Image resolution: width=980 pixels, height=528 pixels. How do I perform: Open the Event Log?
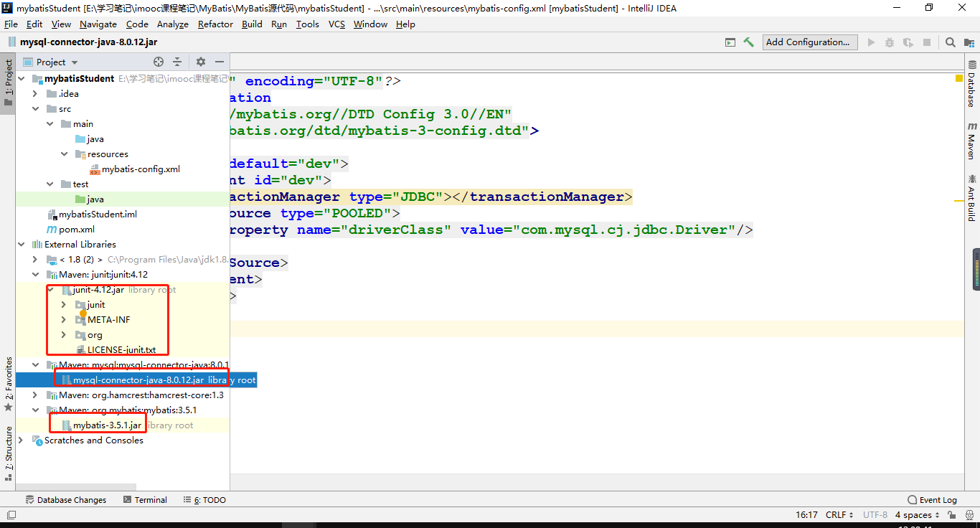(932, 500)
